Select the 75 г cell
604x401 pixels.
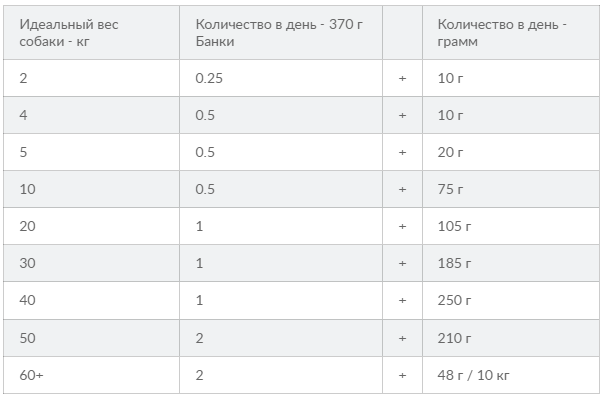coord(511,189)
